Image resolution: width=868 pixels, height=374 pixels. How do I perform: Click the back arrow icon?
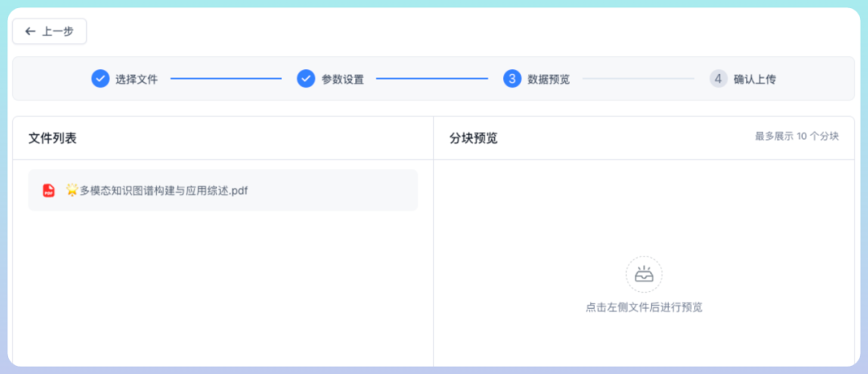(30, 31)
